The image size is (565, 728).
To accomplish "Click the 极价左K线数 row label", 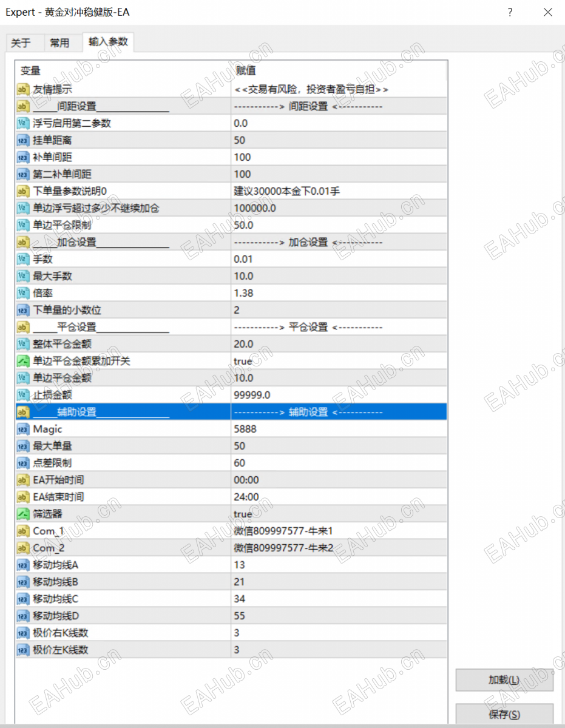I will [61, 650].
